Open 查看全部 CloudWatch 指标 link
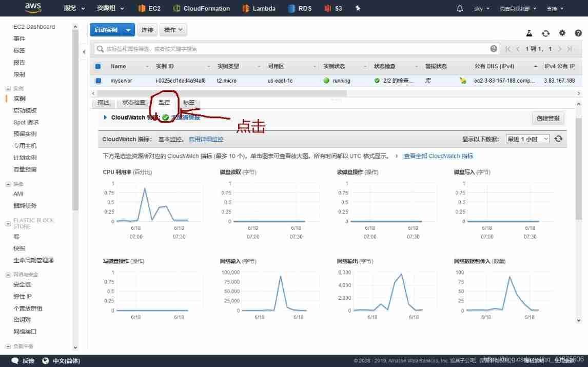 pos(438,156)
